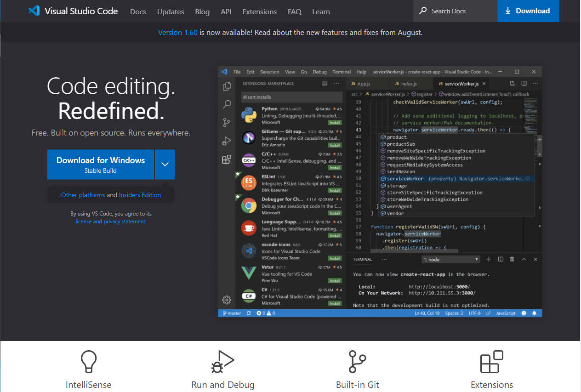Screen dimensions: 581x392
Task: Click the master branch status bar entry
Action: (232, 313)
